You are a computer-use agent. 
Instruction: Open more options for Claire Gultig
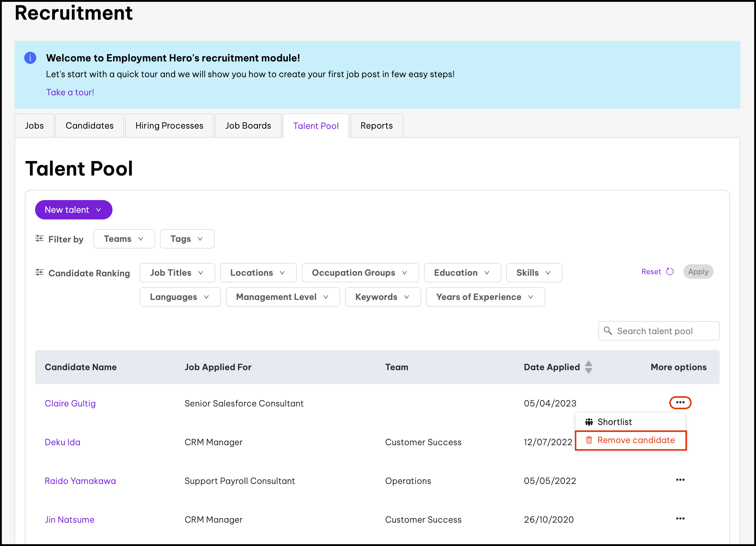click(x=680, y=403)
